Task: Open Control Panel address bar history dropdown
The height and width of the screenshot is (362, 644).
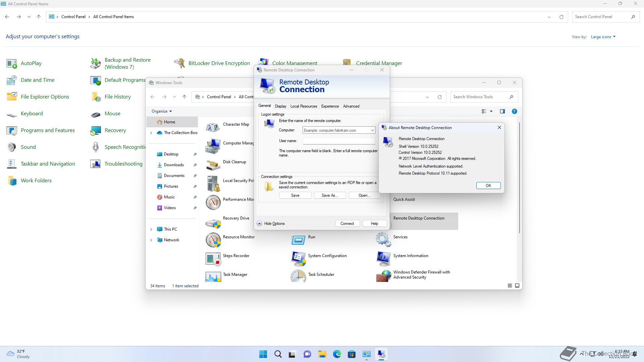Action: (549, 17)
